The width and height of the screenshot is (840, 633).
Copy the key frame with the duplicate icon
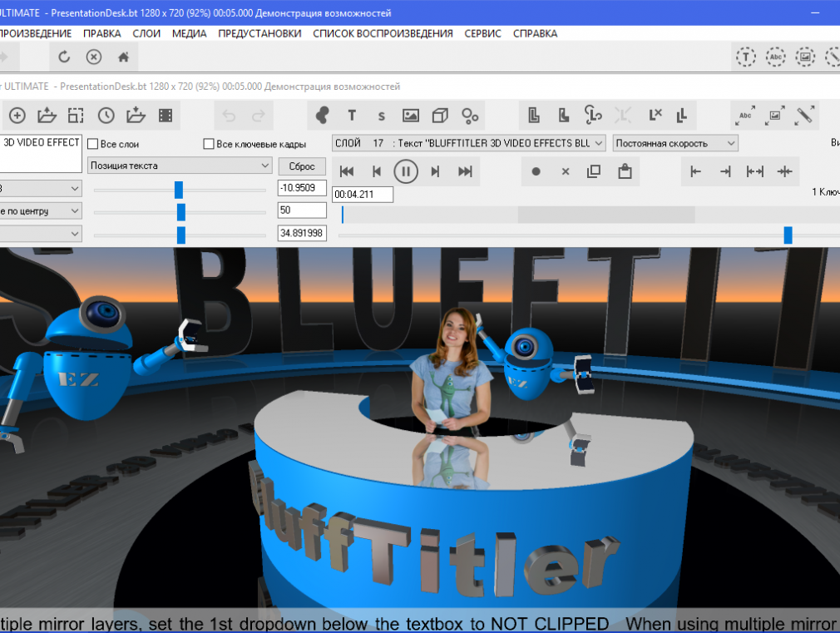coord(594,171)
